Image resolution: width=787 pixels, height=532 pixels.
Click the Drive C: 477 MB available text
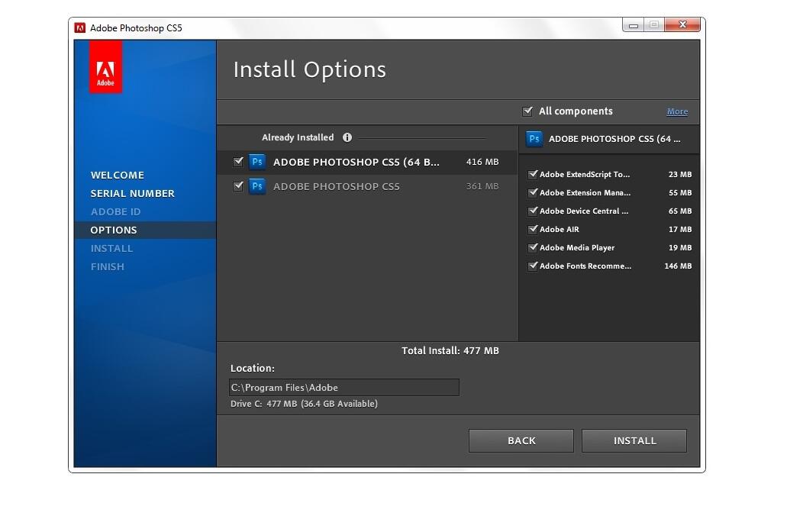(x=304, y=404)
